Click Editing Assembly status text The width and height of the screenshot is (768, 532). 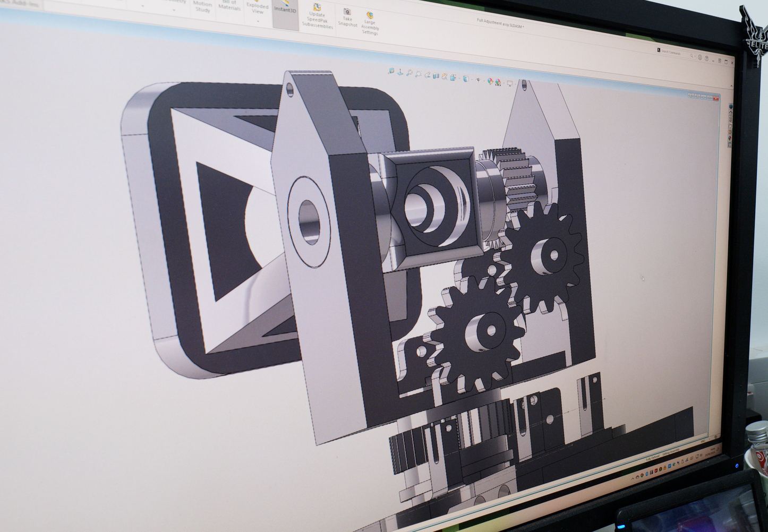tap(671, 452)
